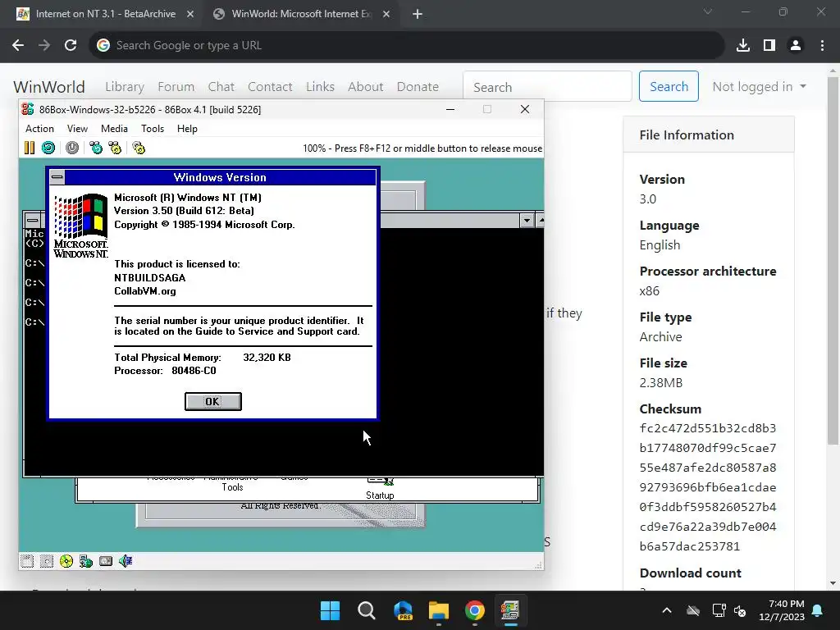This screenshot has height=630, width=840.
Task: Open the Startup program group icon
Action: pyautogui.click(x=380, y=488)
